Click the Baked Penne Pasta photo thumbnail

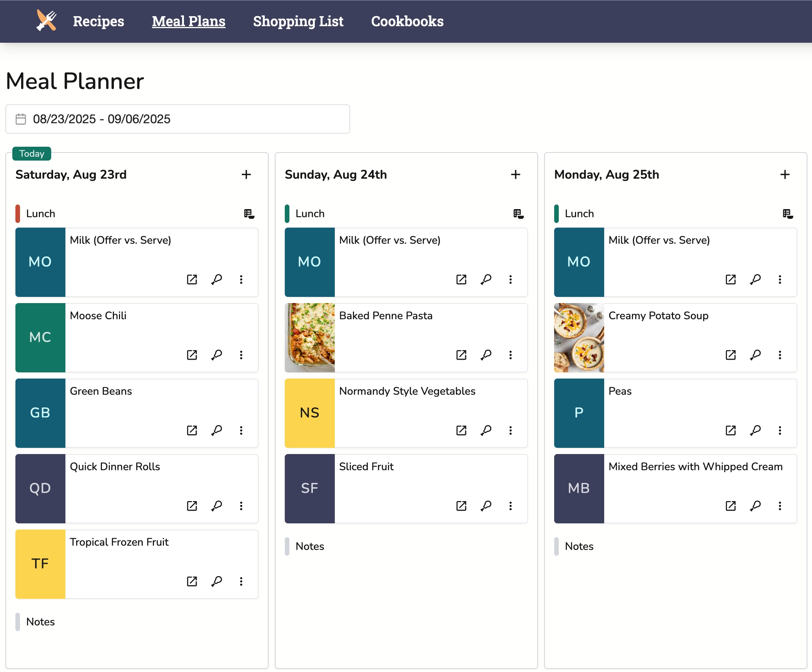pos(309,337)
